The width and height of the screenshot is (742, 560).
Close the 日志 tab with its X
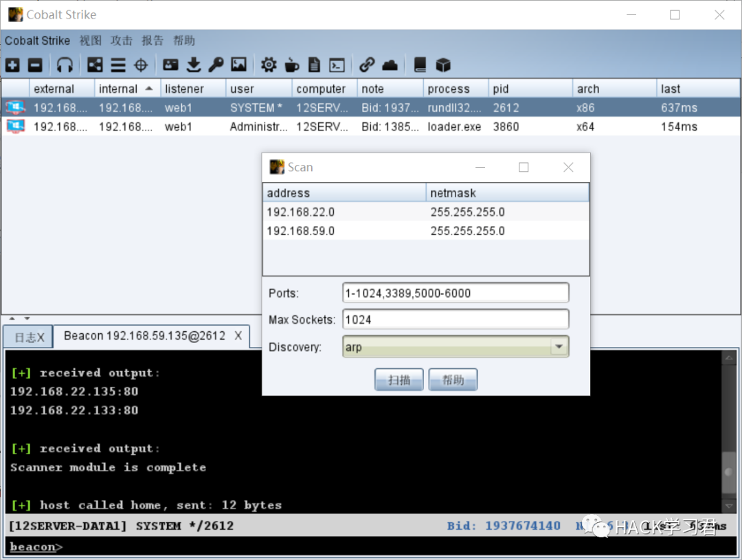coord(41,337)
